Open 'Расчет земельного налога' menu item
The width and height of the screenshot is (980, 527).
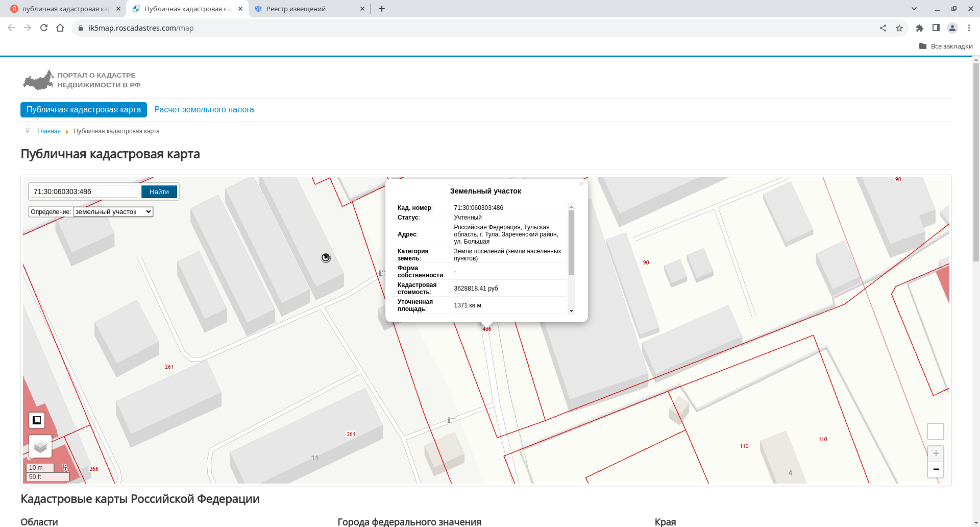[x=204, y=110]
